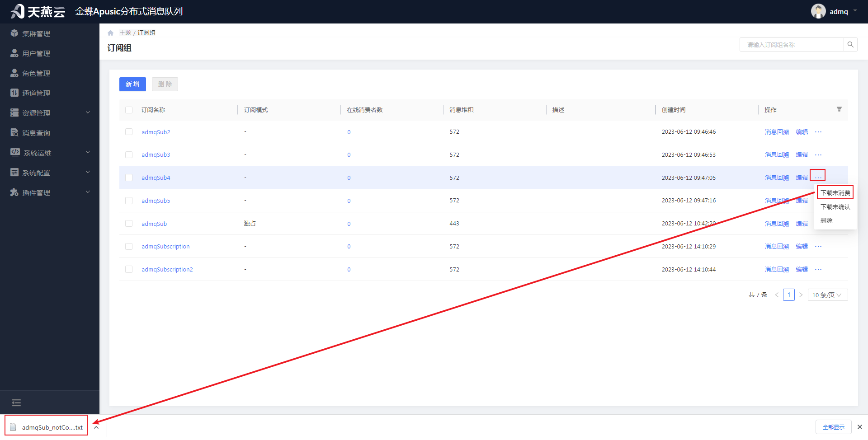Screen dimensions: 868x440
Task: Check the admqSub4 row checkbox
Action: coord(129,178)
